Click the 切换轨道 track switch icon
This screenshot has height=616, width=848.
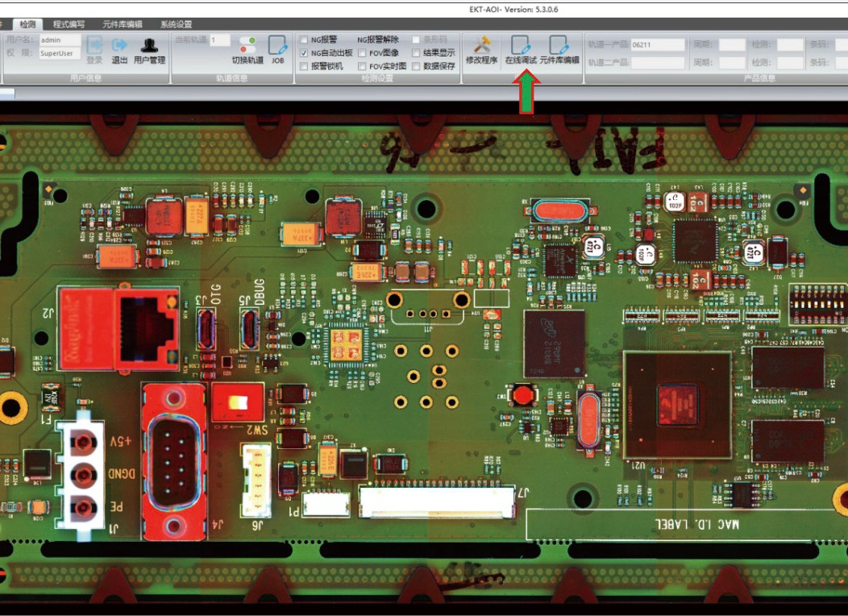(247, 45)
